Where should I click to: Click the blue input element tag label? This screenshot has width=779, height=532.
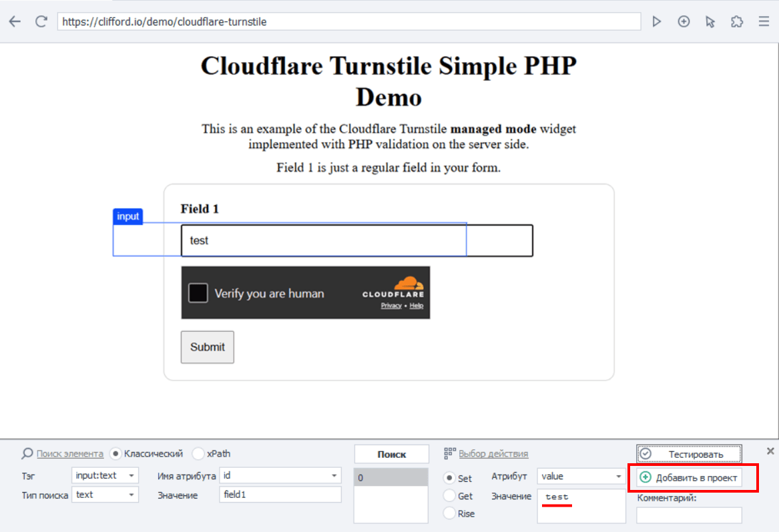pyautogui.click(x=127, y=216)
